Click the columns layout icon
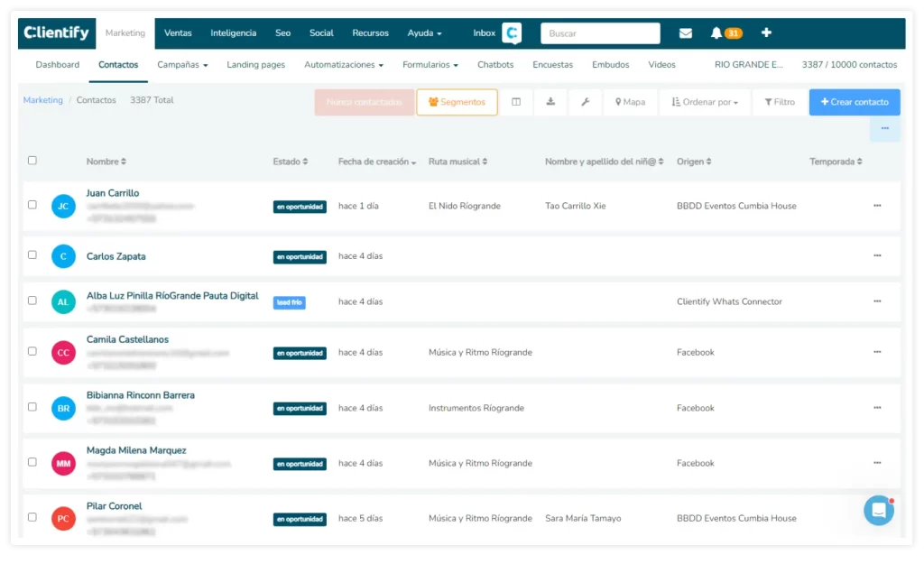The width and height of the screenshot is (924, 564). pos(516,102)
